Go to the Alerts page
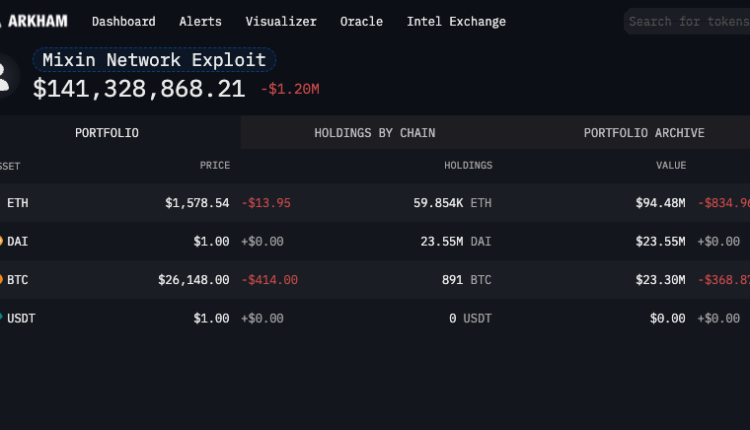The height and width of the screenshot is (430, 750). (200, 21)
